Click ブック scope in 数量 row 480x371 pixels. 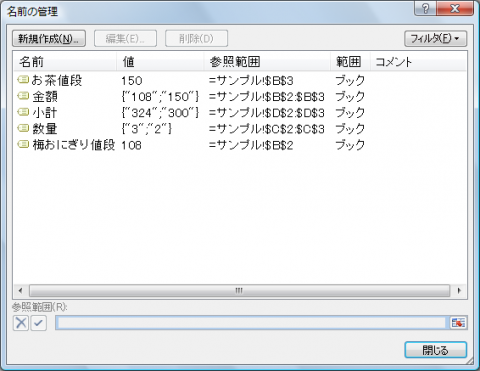coord(350,129)
